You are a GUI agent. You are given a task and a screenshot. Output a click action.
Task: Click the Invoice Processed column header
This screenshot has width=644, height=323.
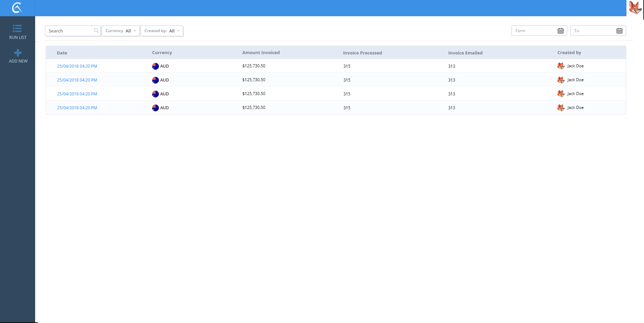point(362,53)
